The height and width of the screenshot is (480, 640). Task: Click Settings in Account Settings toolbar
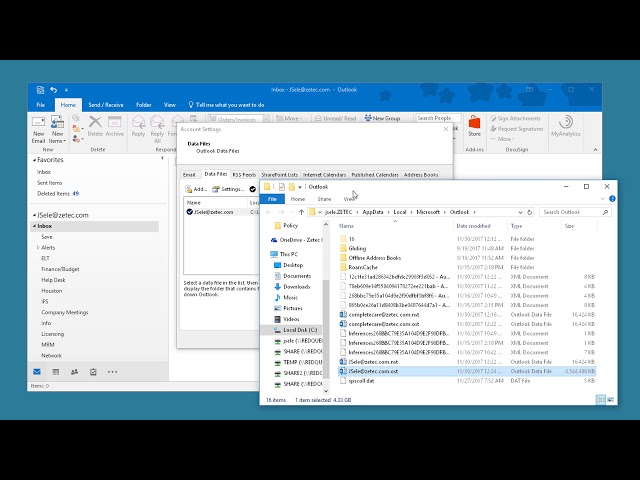(228, 189)
